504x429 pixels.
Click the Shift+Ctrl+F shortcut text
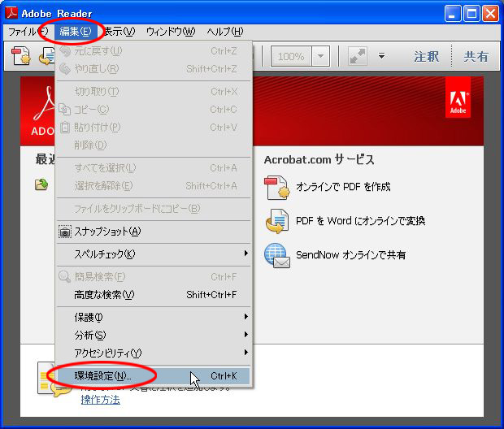(x=211, y=295)
